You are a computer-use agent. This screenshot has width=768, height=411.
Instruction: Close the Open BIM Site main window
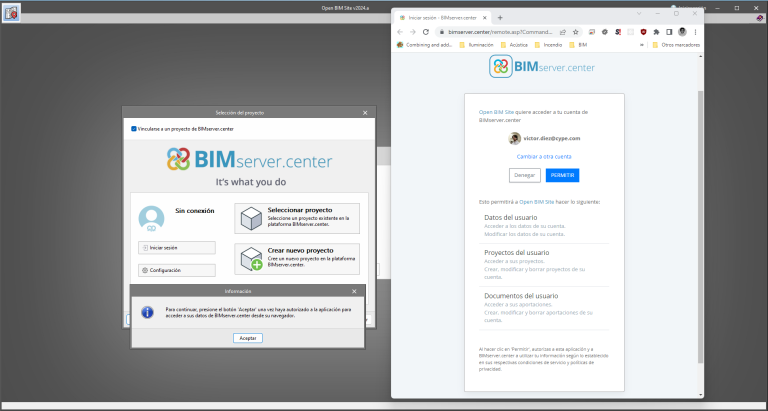756,8
